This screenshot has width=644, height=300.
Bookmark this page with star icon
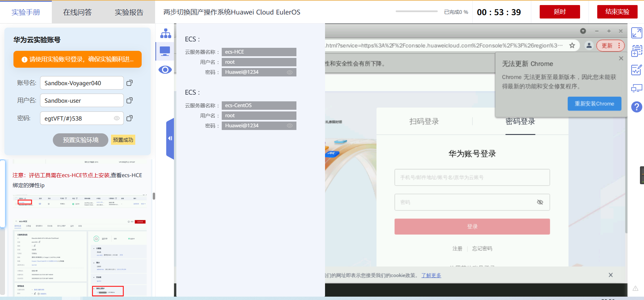[572, 45]
